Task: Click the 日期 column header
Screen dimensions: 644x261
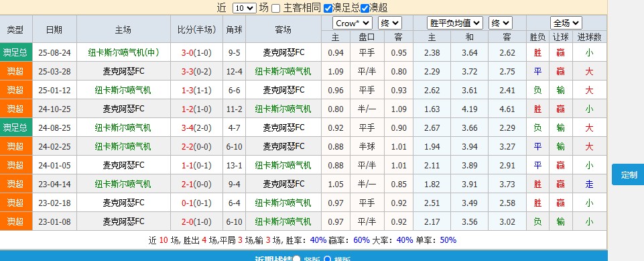Action: click(54, 29)
